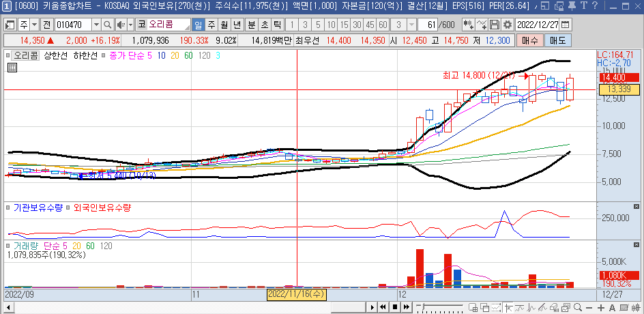644x314 pixels.
Task: Click the stop button in replay controls
Action: click(395, 307)
